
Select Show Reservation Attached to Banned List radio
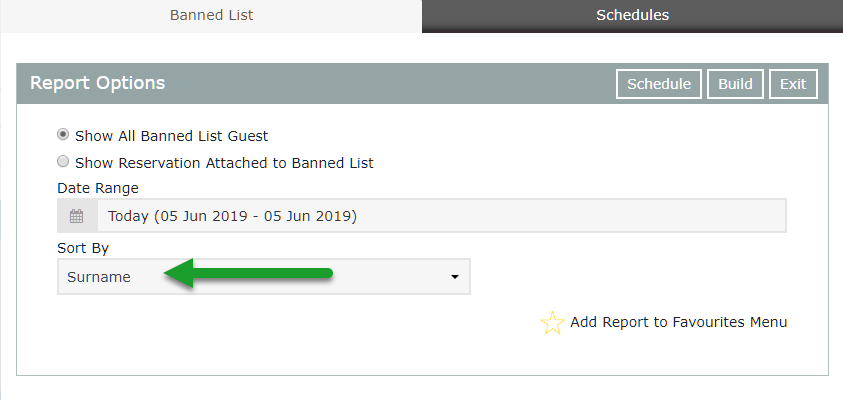click(63, 161)
